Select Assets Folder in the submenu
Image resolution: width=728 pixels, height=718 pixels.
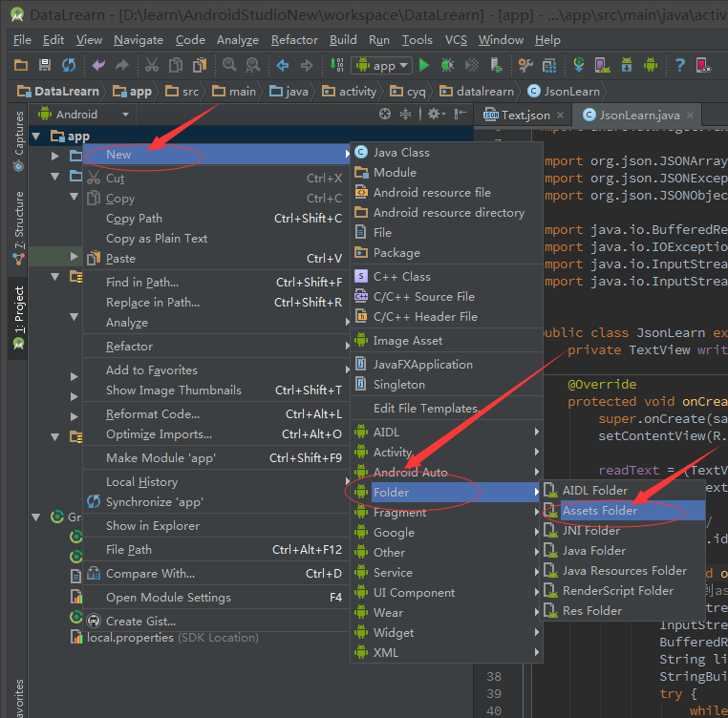point(600,511)
